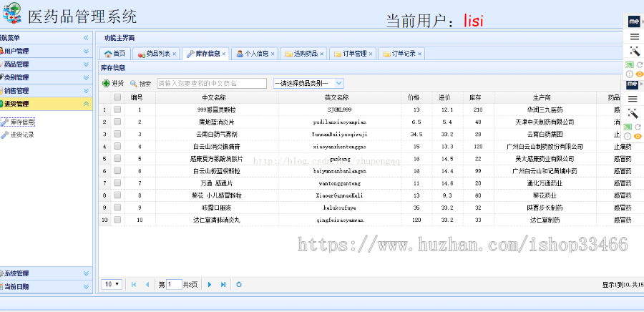Expand the 销售管理 menu chevron
Viewport: 644px width, 312px height.
[x=86, y=91]
